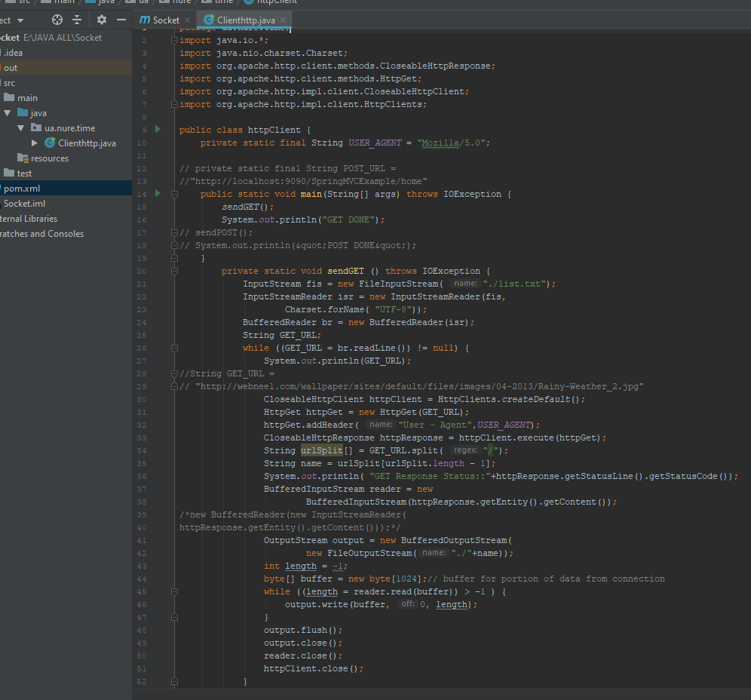Close the Clienthttp.java editor tab

pyautogui.click(x=282, y=20)
